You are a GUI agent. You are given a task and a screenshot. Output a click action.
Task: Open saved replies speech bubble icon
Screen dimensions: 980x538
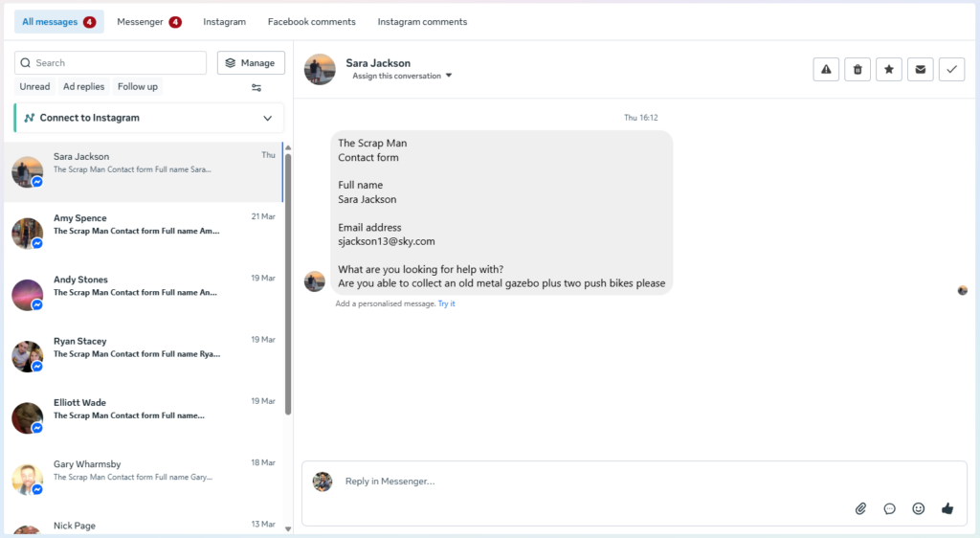(890, 508)
